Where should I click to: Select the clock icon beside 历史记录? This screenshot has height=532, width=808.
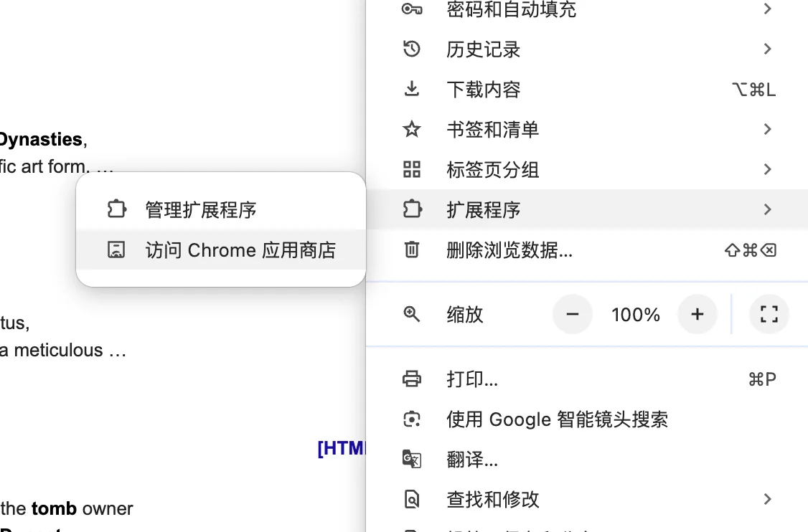[x=412, y=49]
